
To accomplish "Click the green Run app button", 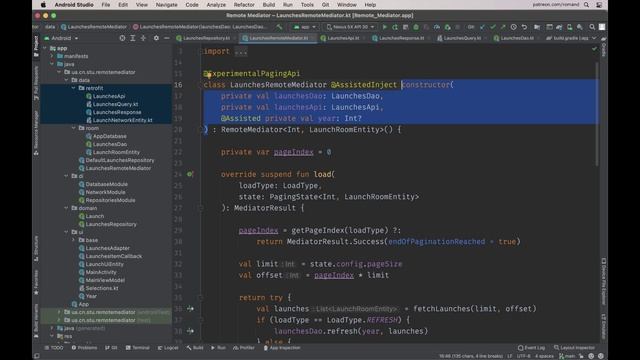I will pos(384,27).
